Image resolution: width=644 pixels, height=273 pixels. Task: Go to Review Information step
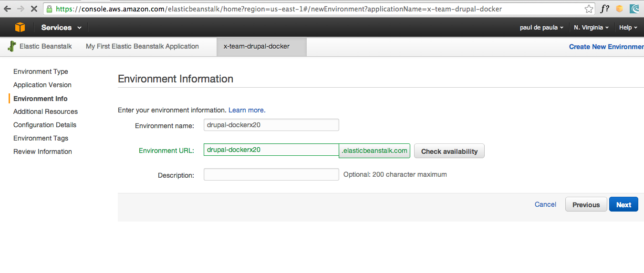tap(42, 152)
